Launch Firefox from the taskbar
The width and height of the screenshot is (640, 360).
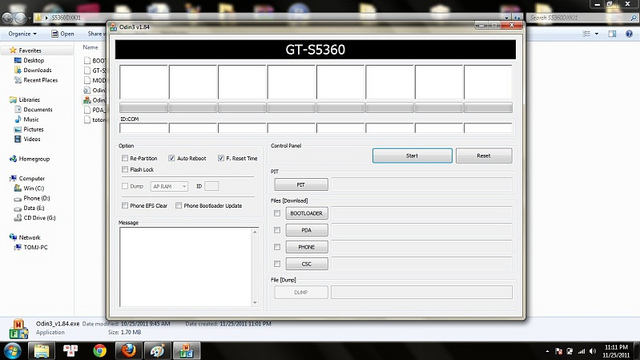(x=129, y=351)
